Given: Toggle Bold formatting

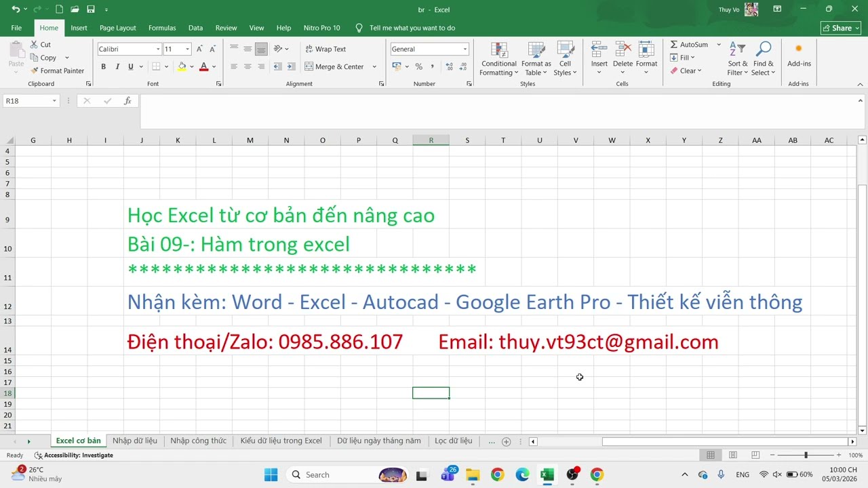Looking at the screenshot, I should click(x=103, y=66).
